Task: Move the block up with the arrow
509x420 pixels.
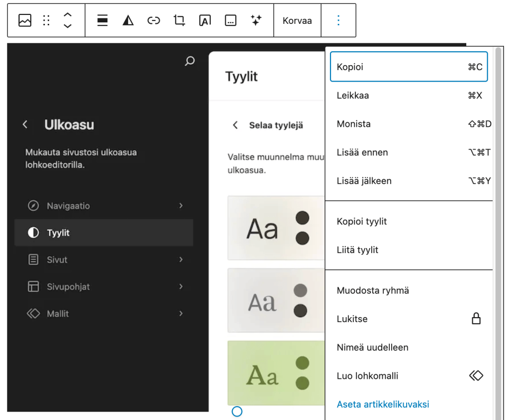Action: pyautogui.click(x=68, y=14)
